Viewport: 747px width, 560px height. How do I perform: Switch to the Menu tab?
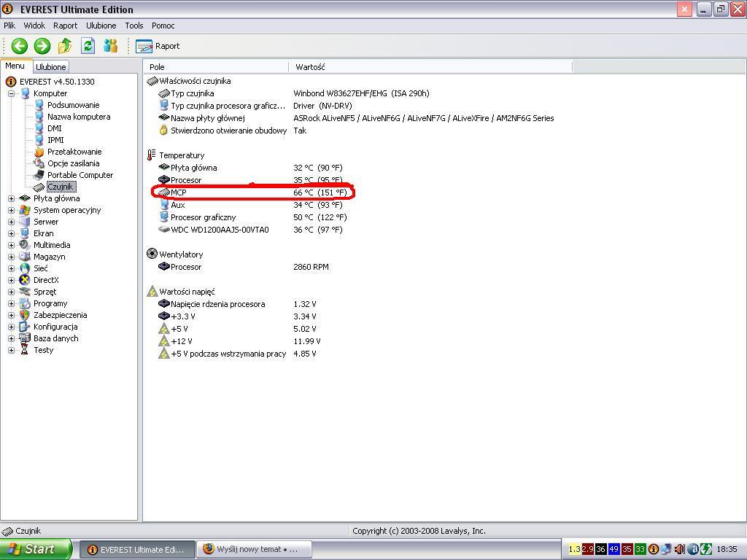15,66
